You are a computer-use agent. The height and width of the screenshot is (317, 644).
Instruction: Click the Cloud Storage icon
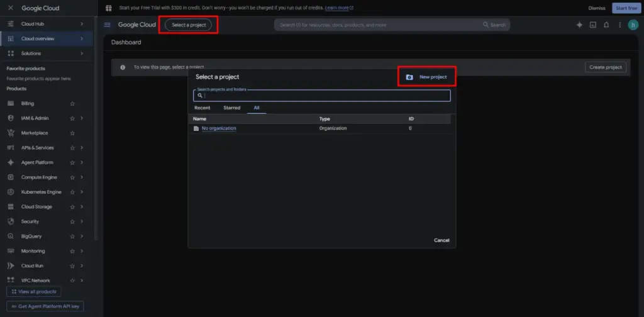coord(11,207)
